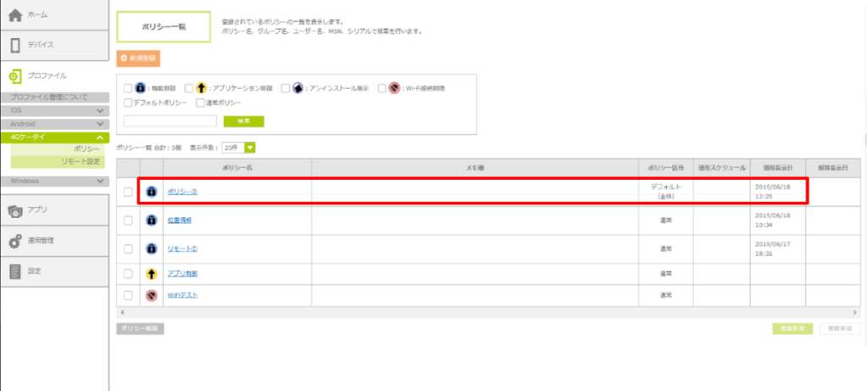
Task: Click red Wi-Fi icon in WiFiテスト row
Action: coord(152,295)
